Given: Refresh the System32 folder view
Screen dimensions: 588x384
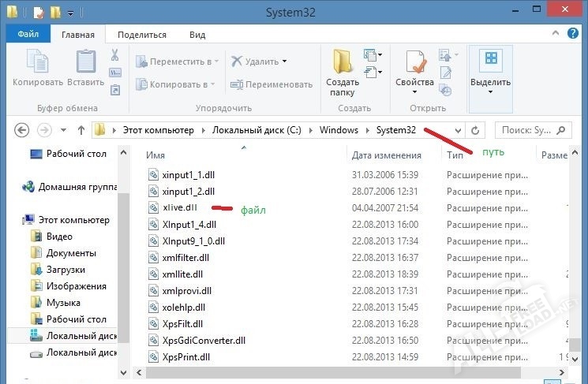Looking at the screenshot, I should point(475,130).
